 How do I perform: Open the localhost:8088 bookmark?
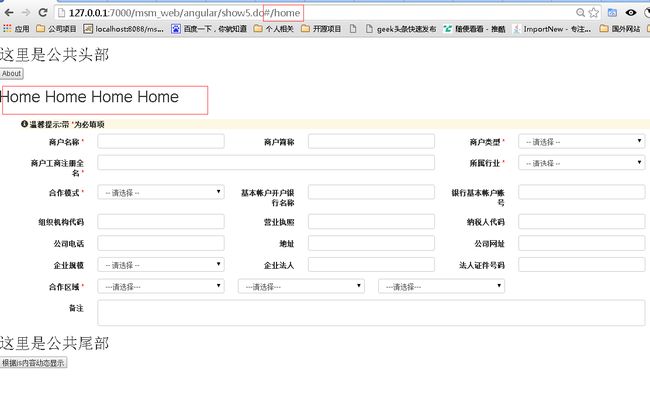(123, 29)
